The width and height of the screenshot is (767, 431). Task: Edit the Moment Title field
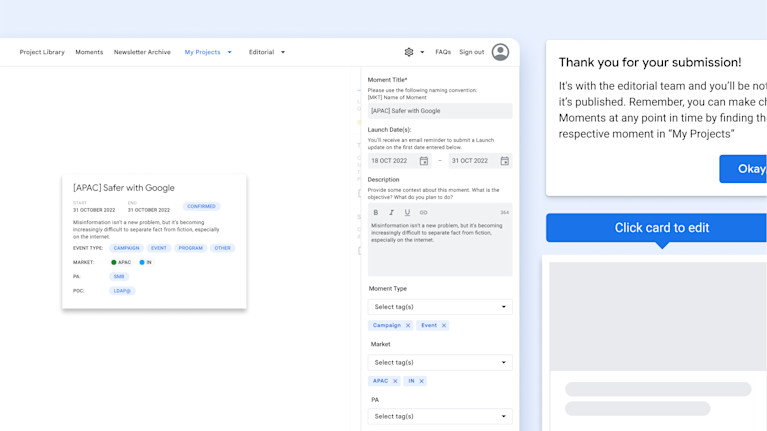(440, 111)
